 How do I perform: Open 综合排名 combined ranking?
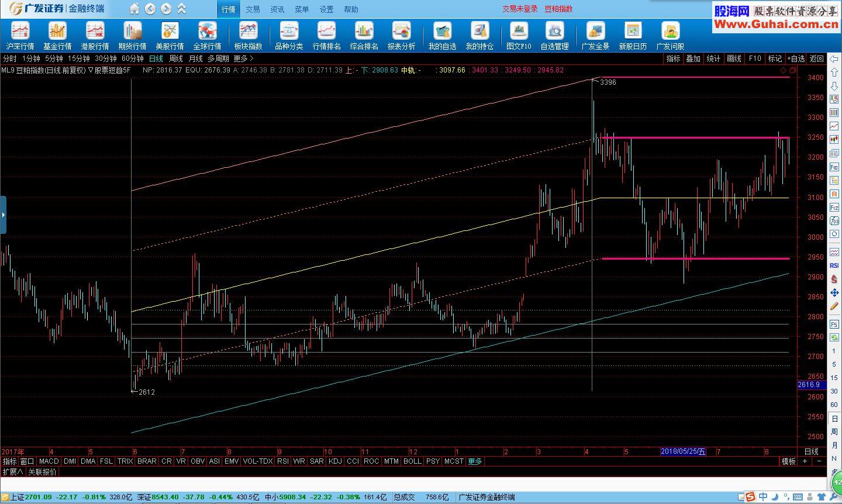point(364,36)
